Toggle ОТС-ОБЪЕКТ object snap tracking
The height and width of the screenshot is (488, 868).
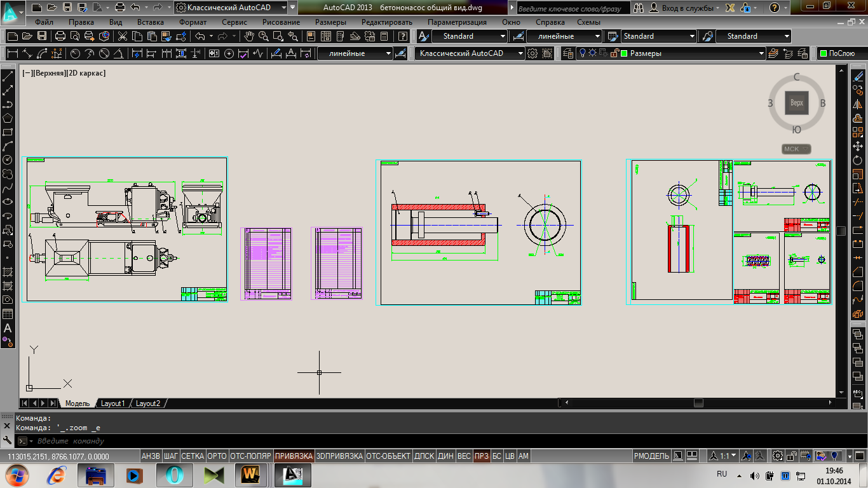tap(388, 456)
